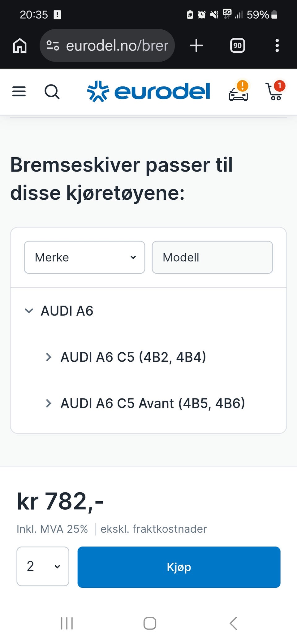
Task: Open the quantity dropdown showing 2
Action: [43, 566]
